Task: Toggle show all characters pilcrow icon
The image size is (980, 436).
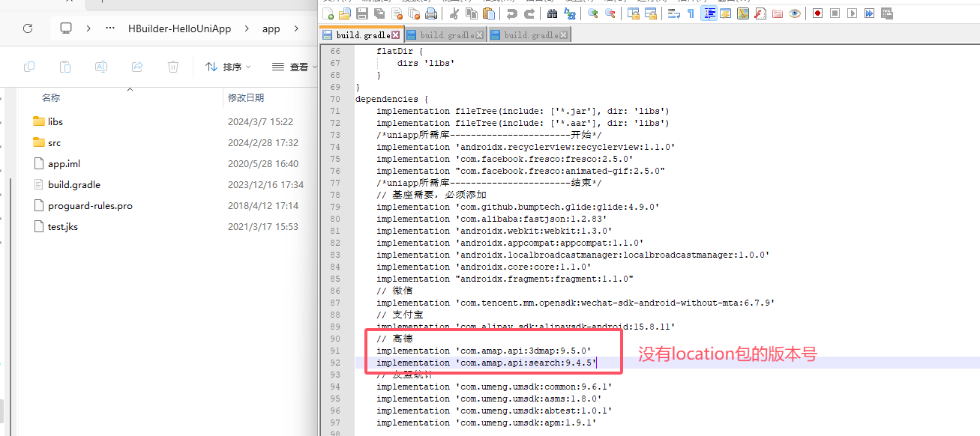Action: [x=691, y=13]
